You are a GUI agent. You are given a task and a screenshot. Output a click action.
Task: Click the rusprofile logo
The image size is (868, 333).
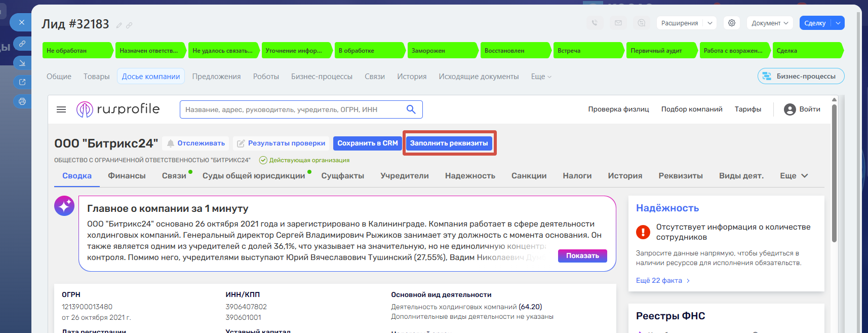click(118, 109)
